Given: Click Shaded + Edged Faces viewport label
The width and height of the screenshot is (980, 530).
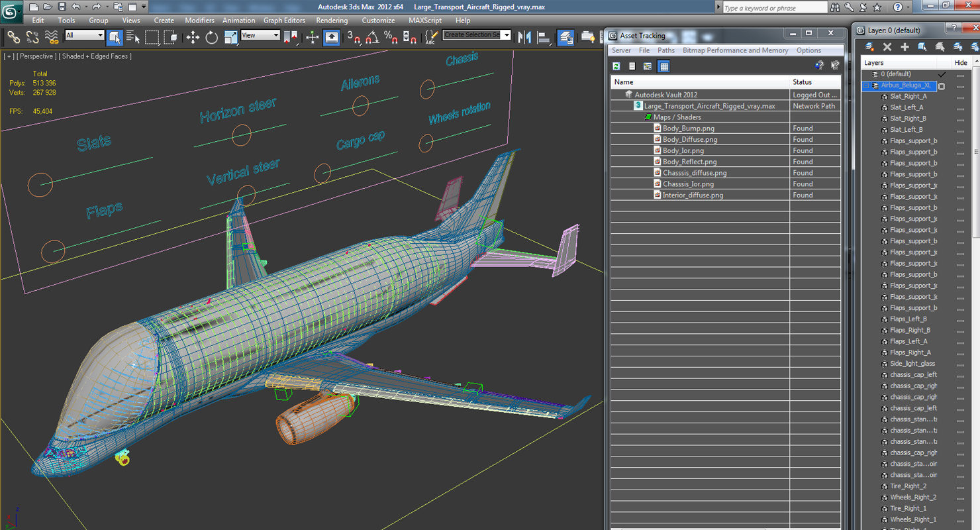Looking at the screenshot, I should 95,56.
